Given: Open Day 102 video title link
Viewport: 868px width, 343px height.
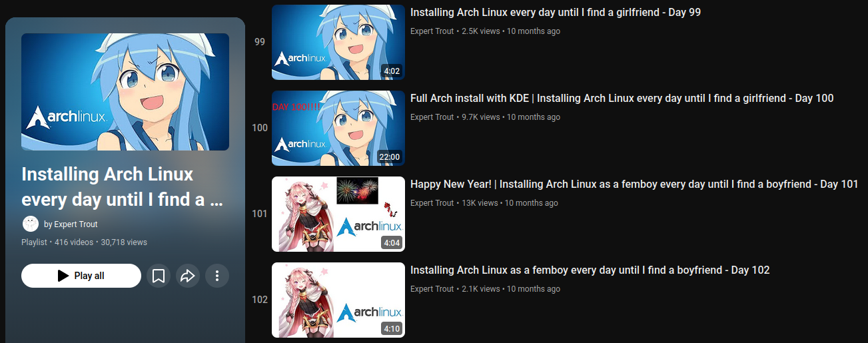Looking at the screenshot, I should 590,270.
